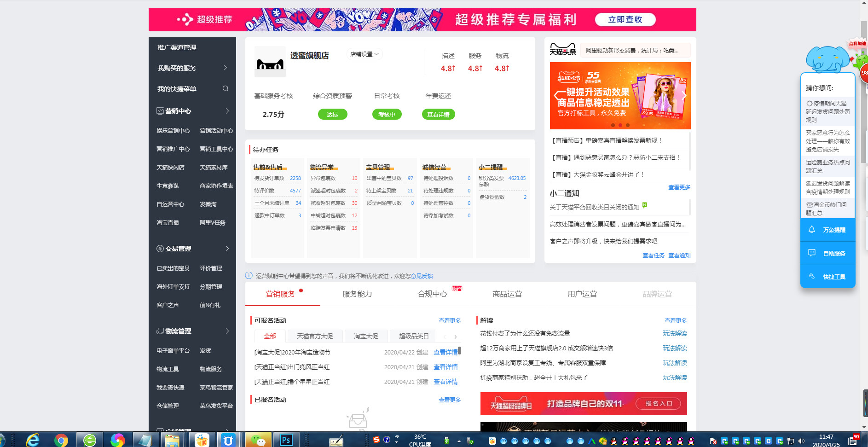868x447 pixels.
Task: Open the 天猫超级品牌日 双11 banner
Action: [584, 404]
